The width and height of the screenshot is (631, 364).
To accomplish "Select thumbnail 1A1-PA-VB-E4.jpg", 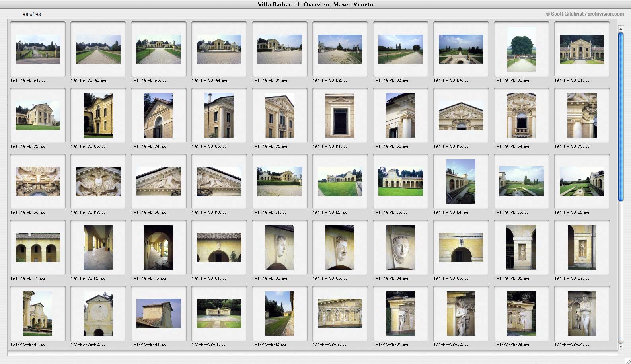I will tap(461, 181).
